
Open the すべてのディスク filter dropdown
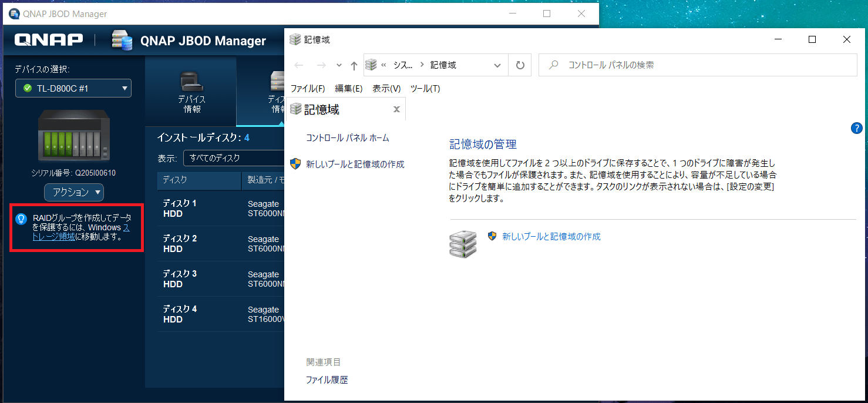(x=234, y=158)
